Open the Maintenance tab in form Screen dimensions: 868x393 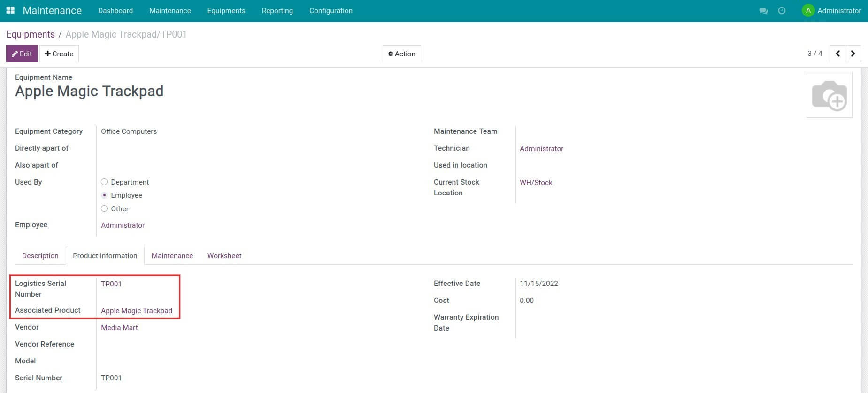(x=172, y=256)
